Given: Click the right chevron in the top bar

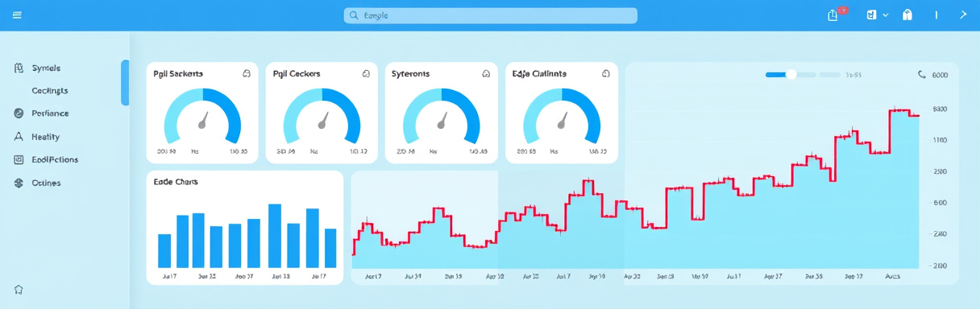Looking at the screenshot, I should [x=963, y=15].
